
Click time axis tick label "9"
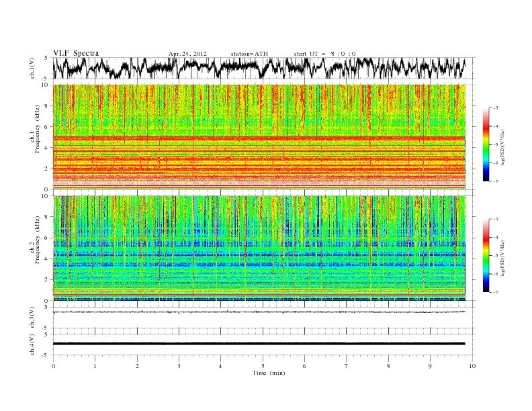point(430,366)
